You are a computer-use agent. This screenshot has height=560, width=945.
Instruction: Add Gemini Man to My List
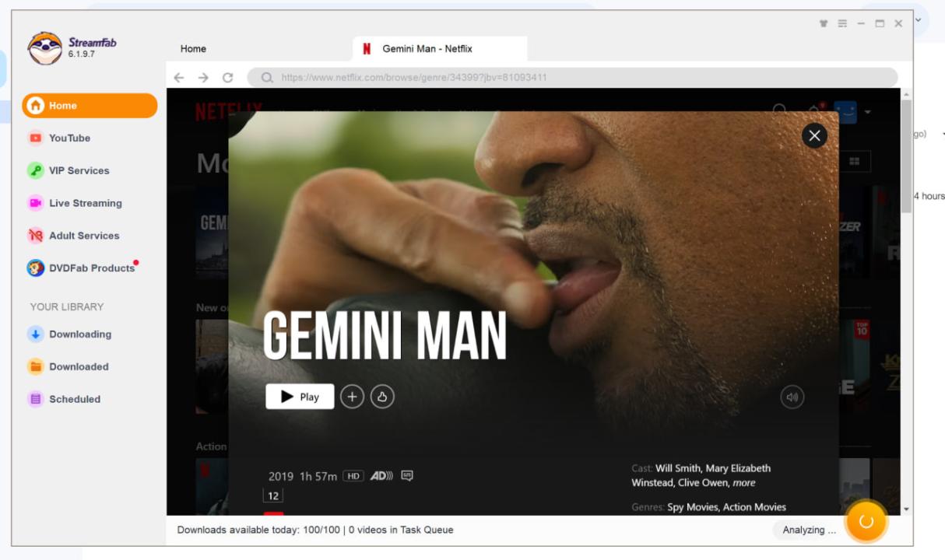[352, 397]
